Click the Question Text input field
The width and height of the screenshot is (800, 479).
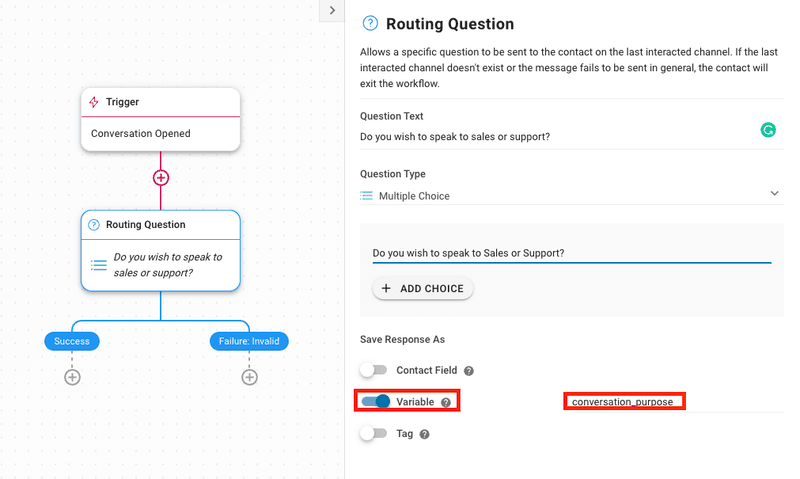pyautogui.click(x=555, y=136)
